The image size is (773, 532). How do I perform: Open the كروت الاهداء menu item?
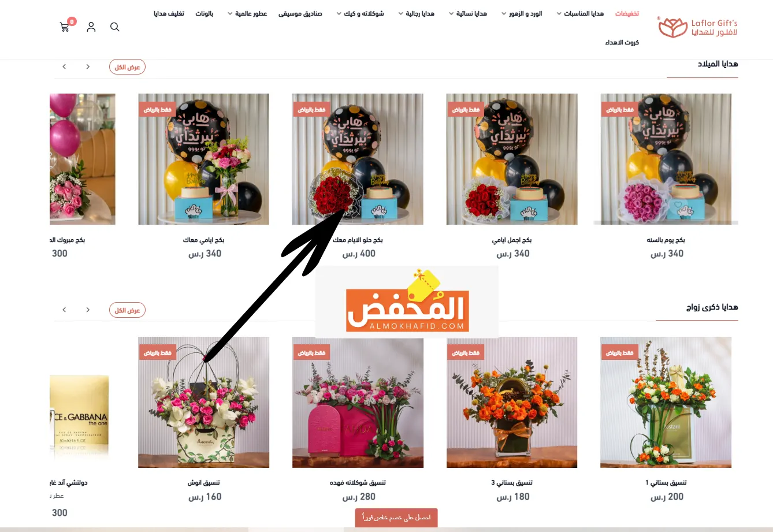point(622,42)
